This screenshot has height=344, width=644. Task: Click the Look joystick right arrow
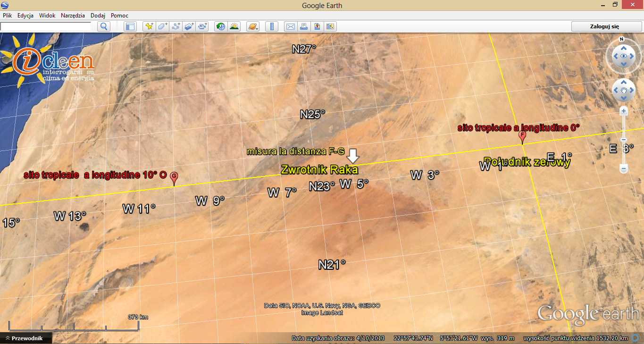pyautogui.click(x=633, y=57)
